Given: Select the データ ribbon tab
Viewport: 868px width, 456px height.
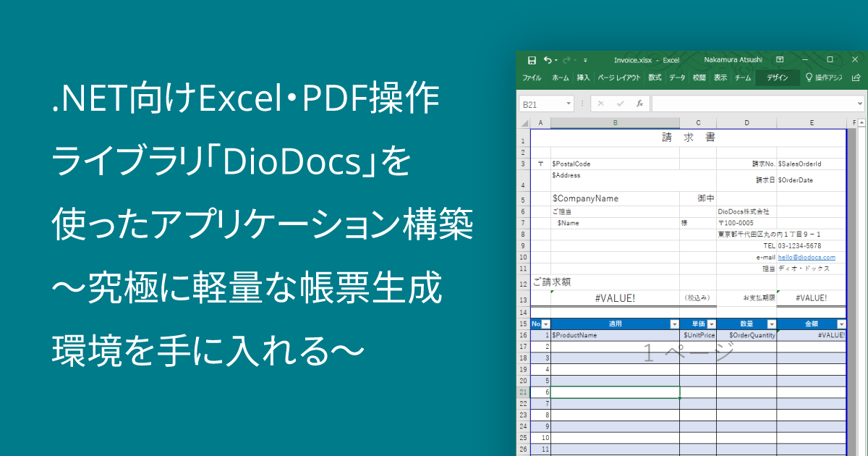Looking at the screenshot, I should (677, 77).
